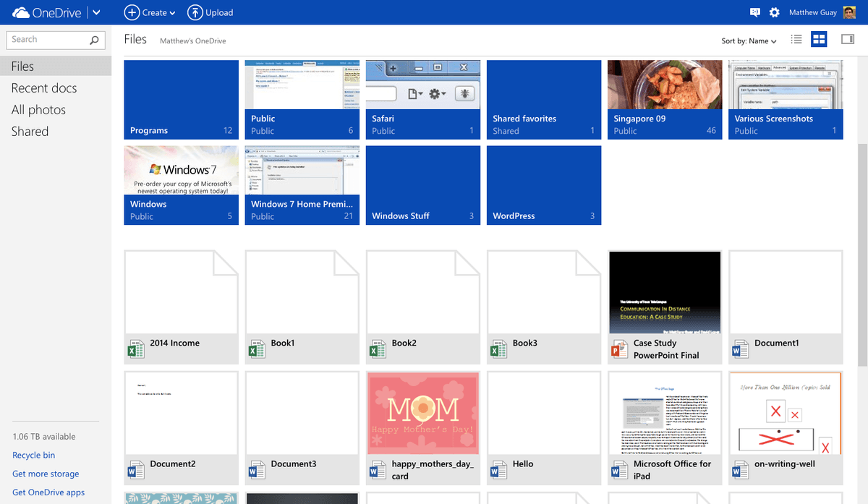This screenshot has height=504, width=868.
Task: Open Document2 preview thumbnail
Action: tap(181, 414)
